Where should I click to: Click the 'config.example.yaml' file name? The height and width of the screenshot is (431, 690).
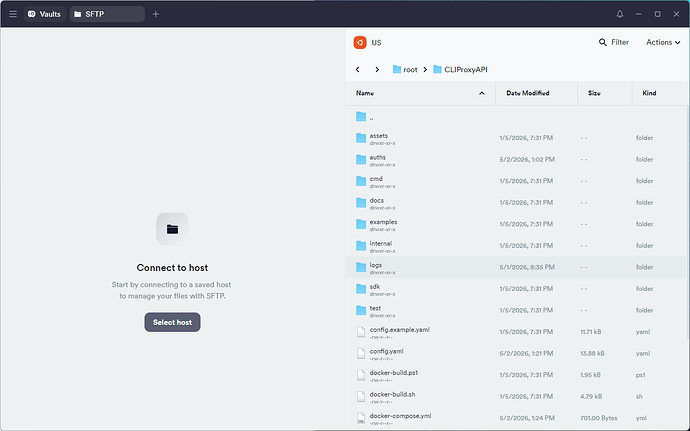tap(400, 330)
